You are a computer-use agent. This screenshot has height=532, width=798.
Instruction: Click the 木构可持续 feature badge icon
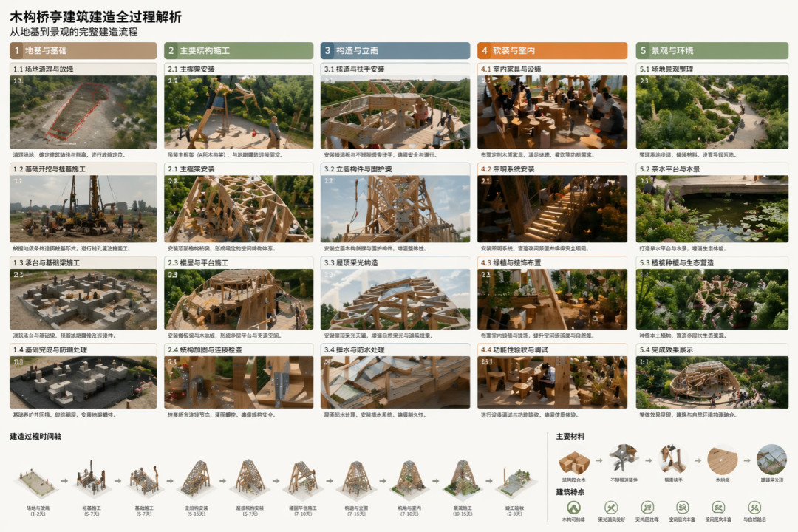coord(575,506)
